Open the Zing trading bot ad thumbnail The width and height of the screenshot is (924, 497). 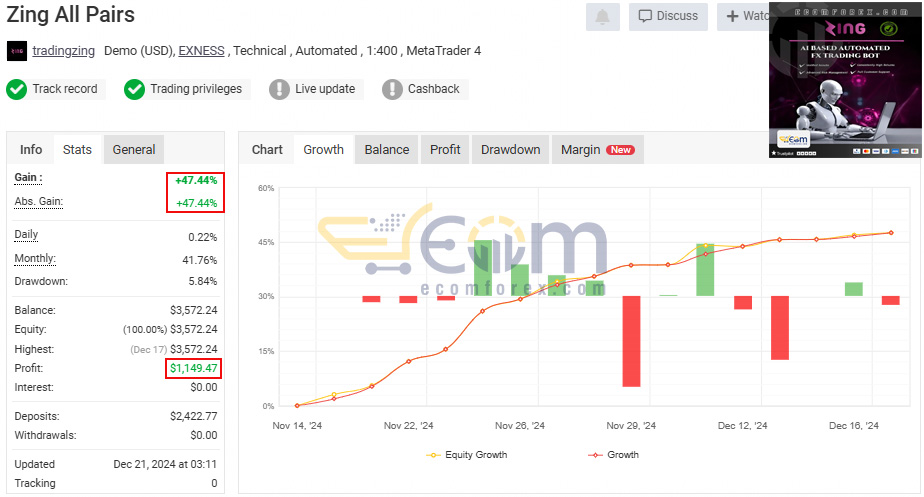click(845, 81)
